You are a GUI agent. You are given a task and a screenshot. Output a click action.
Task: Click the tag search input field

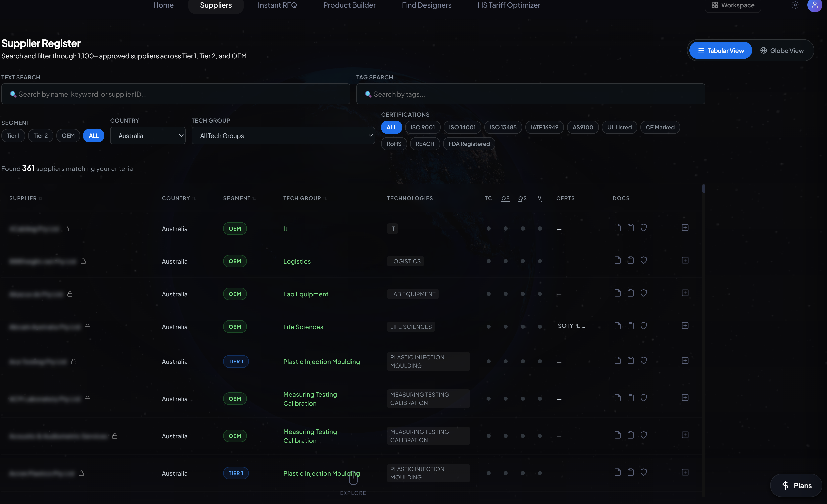tap(530, 94)
